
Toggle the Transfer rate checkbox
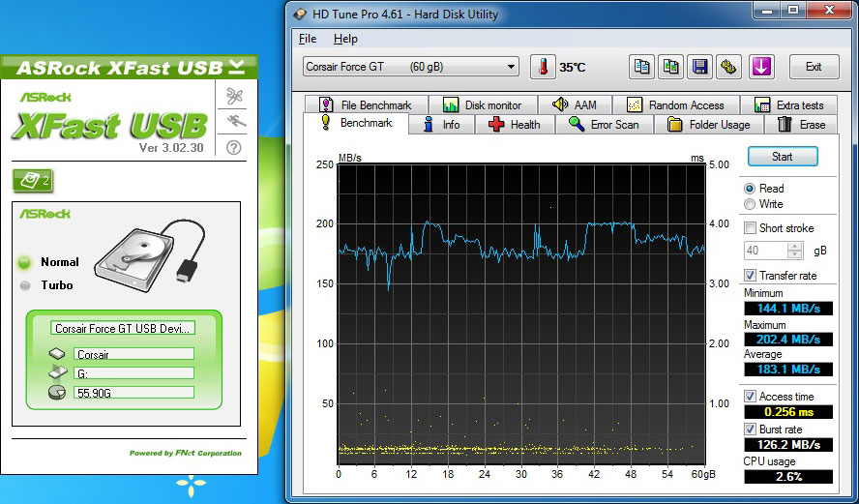click(x=750, y=275)
